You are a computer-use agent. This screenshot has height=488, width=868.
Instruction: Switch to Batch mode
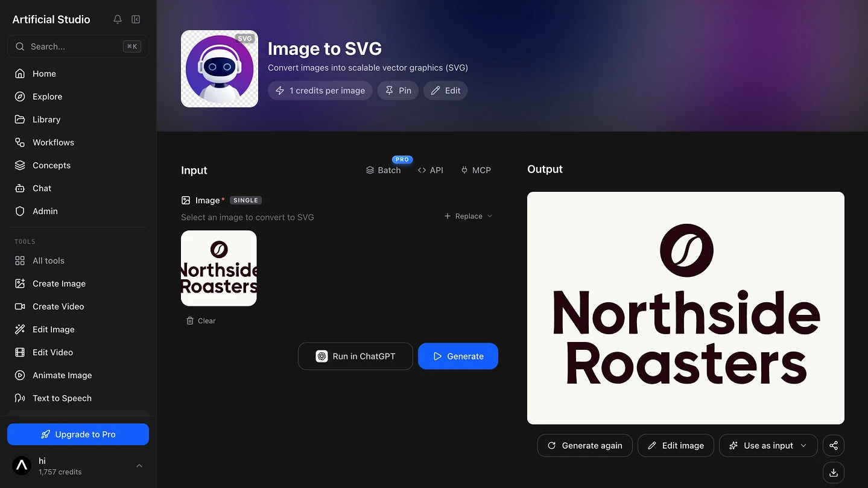click(384, 170)
